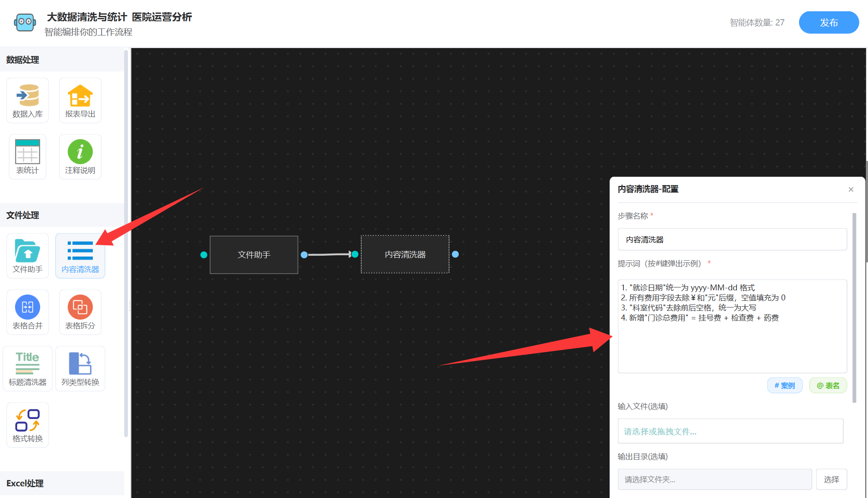This screenshot has height=498, width=868.
Task: Select the 报表导出 report export tool
Action: (80, 101)
